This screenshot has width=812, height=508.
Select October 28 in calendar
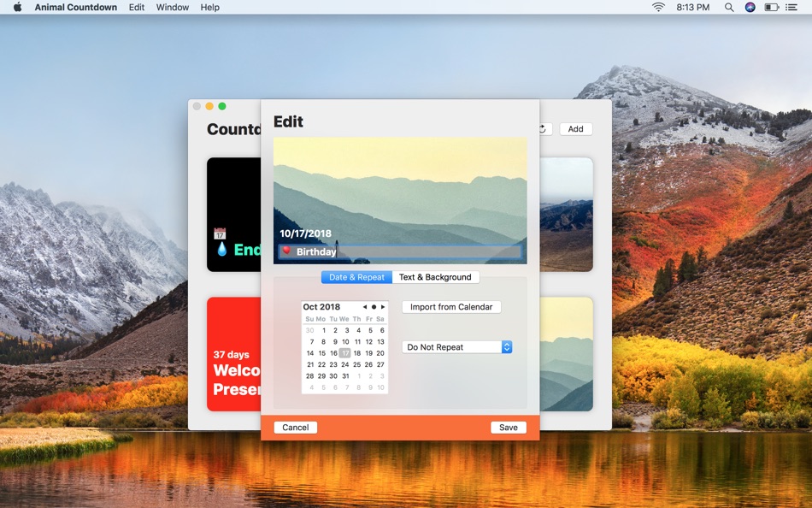pos(309,375)
